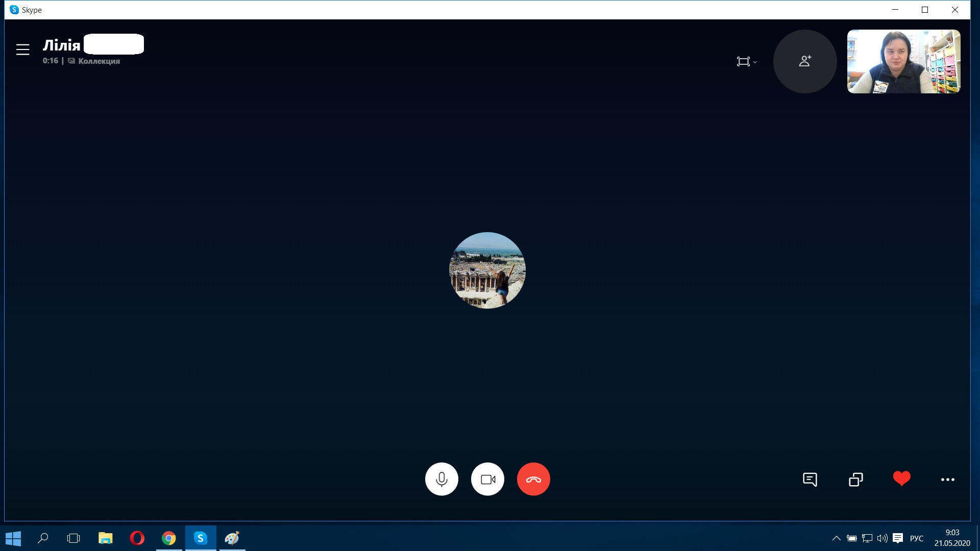Screen dimensions: 980x551
Task: Click the contact name Лілія
Action: coord(62,45)
